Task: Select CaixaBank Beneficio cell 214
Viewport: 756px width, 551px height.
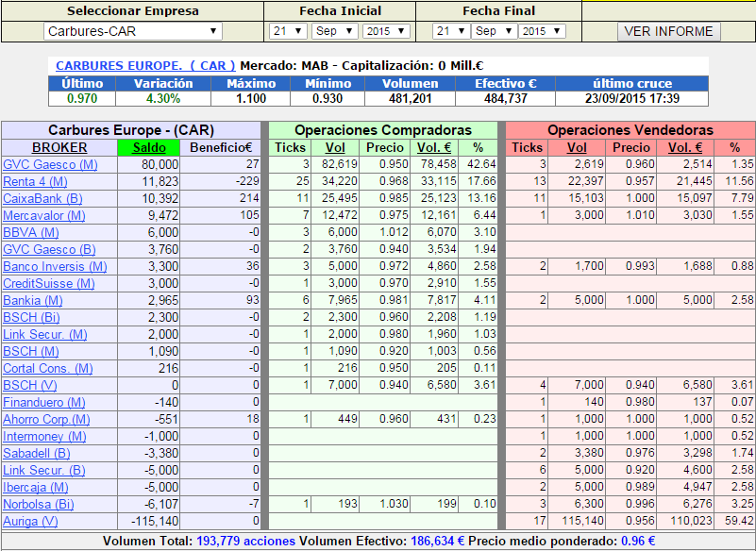Action: [x=220, y=199]
